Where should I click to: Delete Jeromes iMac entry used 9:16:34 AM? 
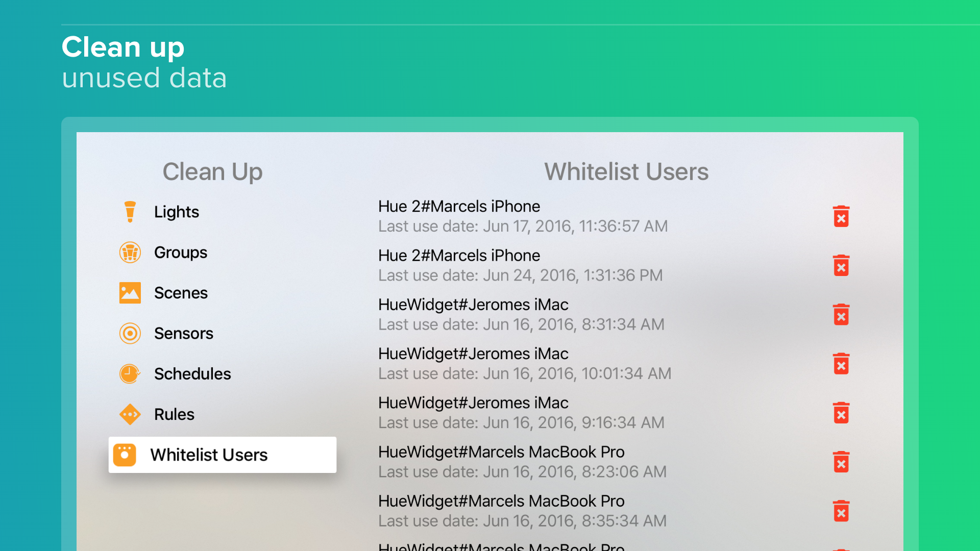(x=841, y=413)
